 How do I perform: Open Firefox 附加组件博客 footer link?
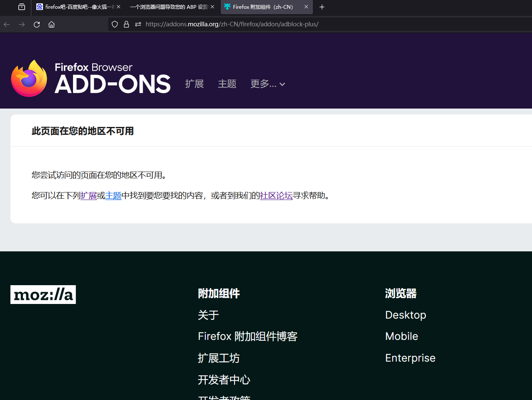click(247, 337)
